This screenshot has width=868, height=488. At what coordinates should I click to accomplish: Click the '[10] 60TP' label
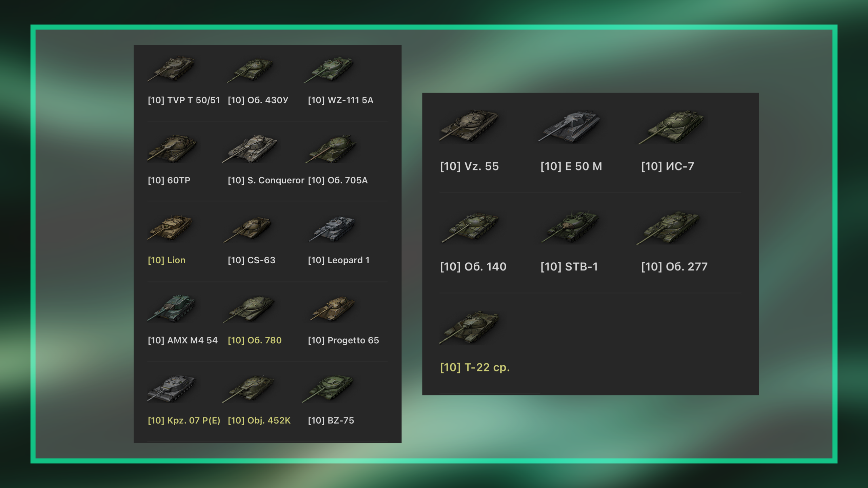coord(169,180)
